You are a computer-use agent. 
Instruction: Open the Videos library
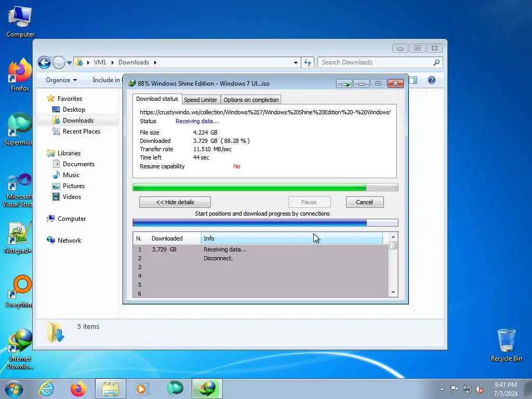[72, 197]
